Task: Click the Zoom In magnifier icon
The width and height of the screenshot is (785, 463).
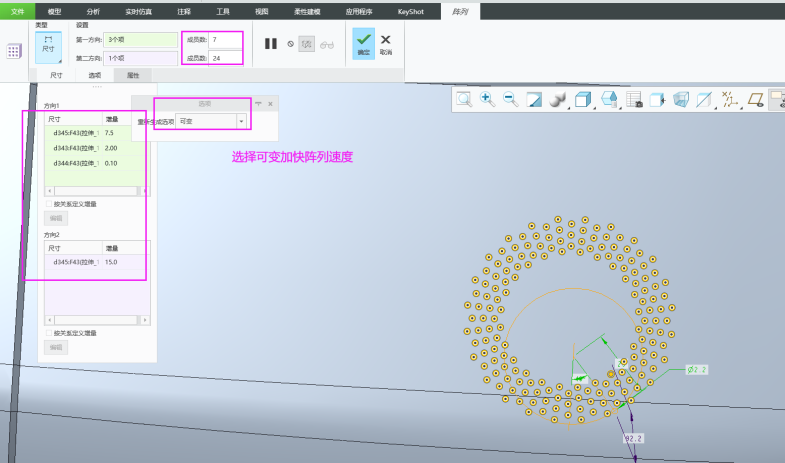Action: click(487, 99)
